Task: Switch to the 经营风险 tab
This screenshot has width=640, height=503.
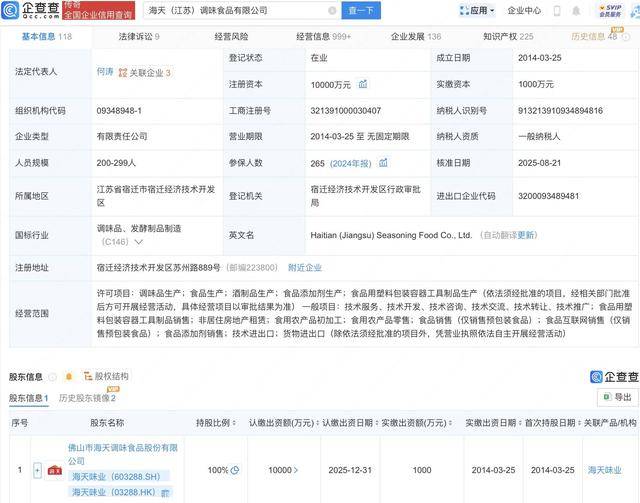Action: click(x=231, y=37)
